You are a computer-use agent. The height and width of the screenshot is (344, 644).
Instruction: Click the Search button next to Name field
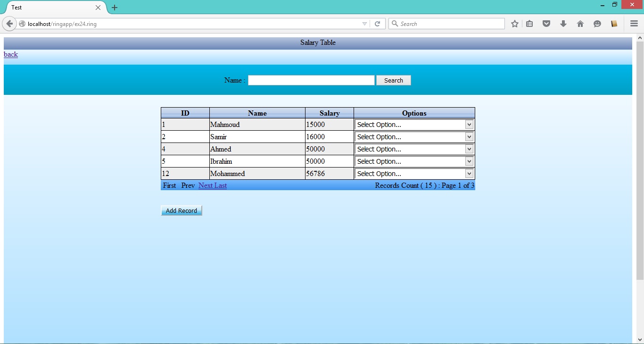pos(393,80)
